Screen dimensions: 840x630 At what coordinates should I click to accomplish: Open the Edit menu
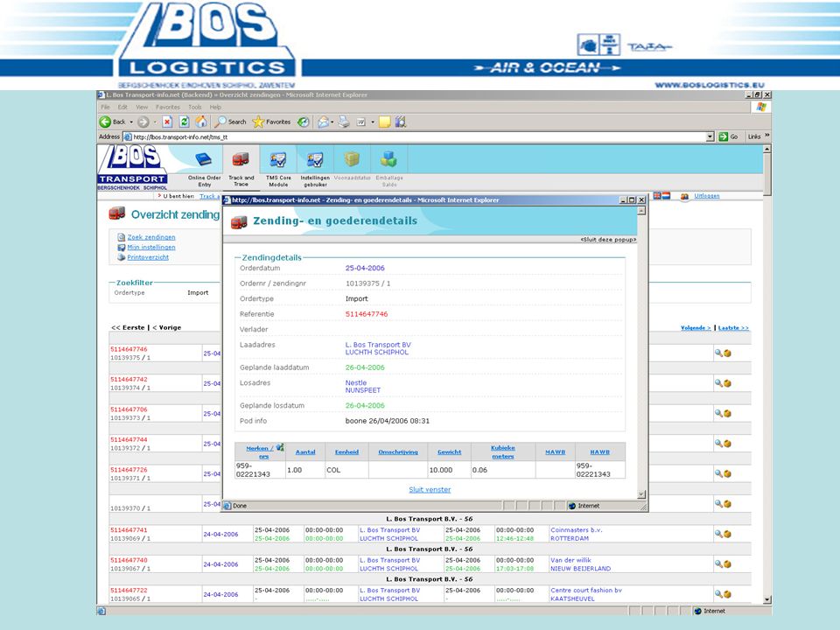(x=122, y=107)
